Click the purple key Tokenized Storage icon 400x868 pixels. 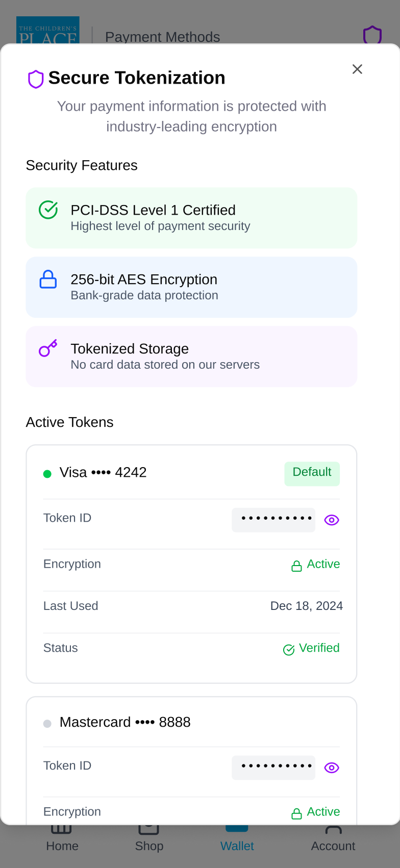click(x=48, y=348)
